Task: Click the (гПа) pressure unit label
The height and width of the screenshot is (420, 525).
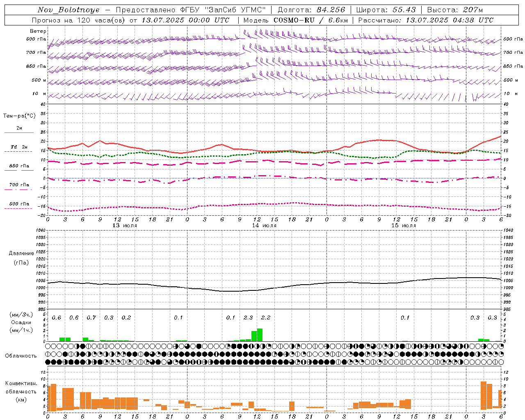Action: pyautogui.click(x=21, y=262)
